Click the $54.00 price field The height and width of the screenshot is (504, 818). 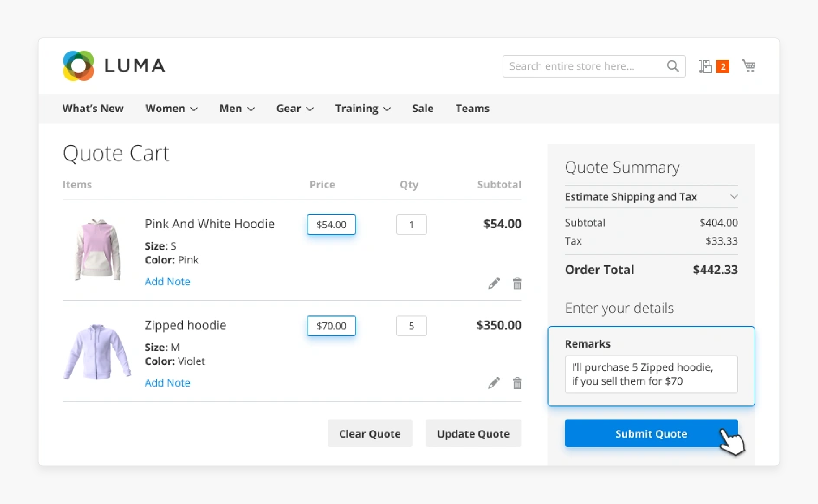pos(331,224)
